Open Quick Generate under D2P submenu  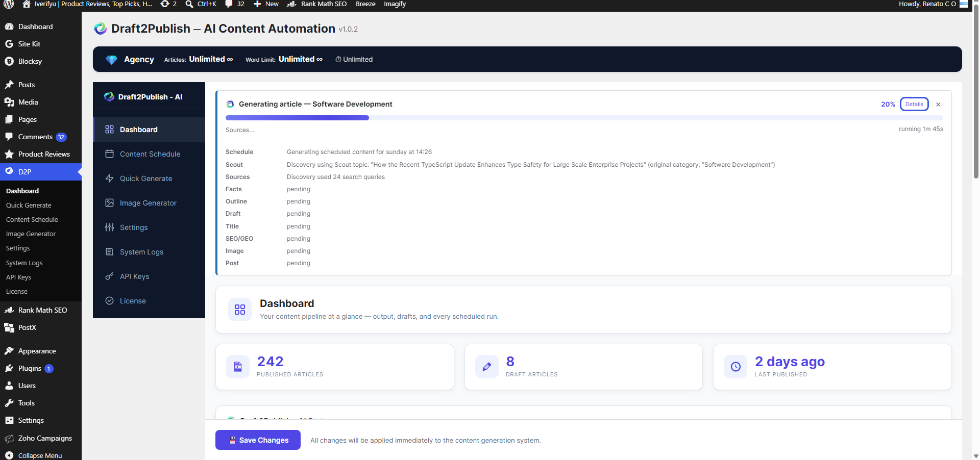click(x=29, y=205)
